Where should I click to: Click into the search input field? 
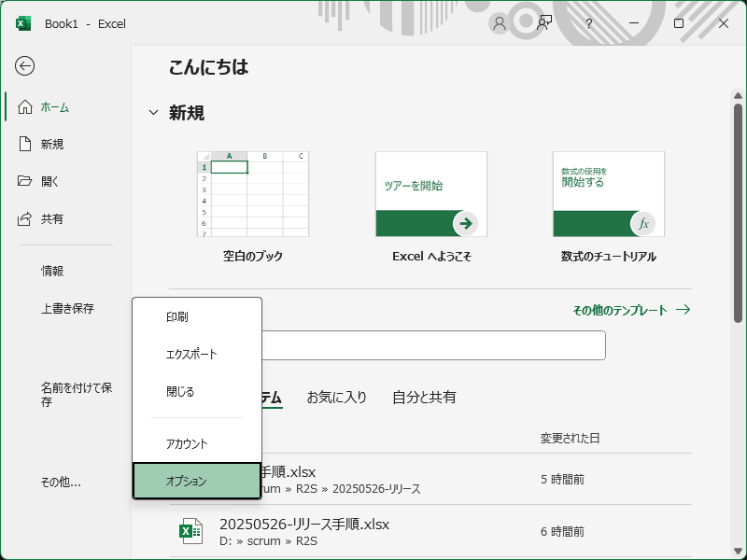tap(433, 345)
